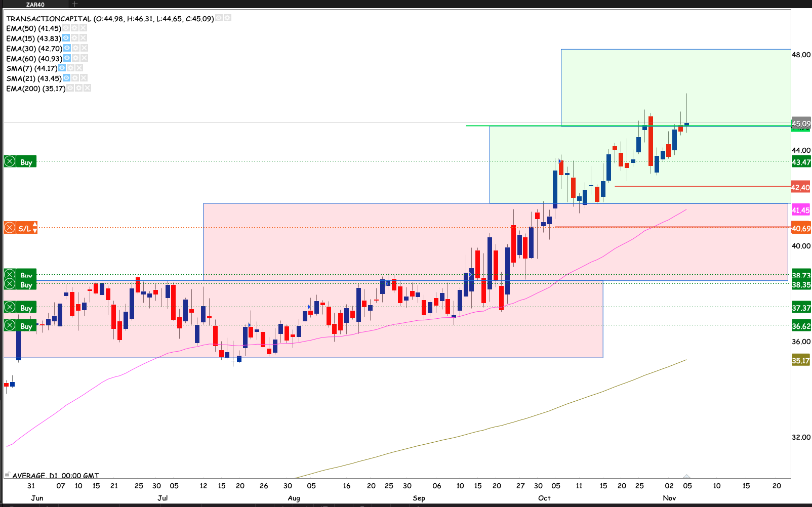Viewport: 812px width, 507px height.
Task: Open chart settings gear next to TRANSACTIONCAPITAL
Action: pos(227,18)
